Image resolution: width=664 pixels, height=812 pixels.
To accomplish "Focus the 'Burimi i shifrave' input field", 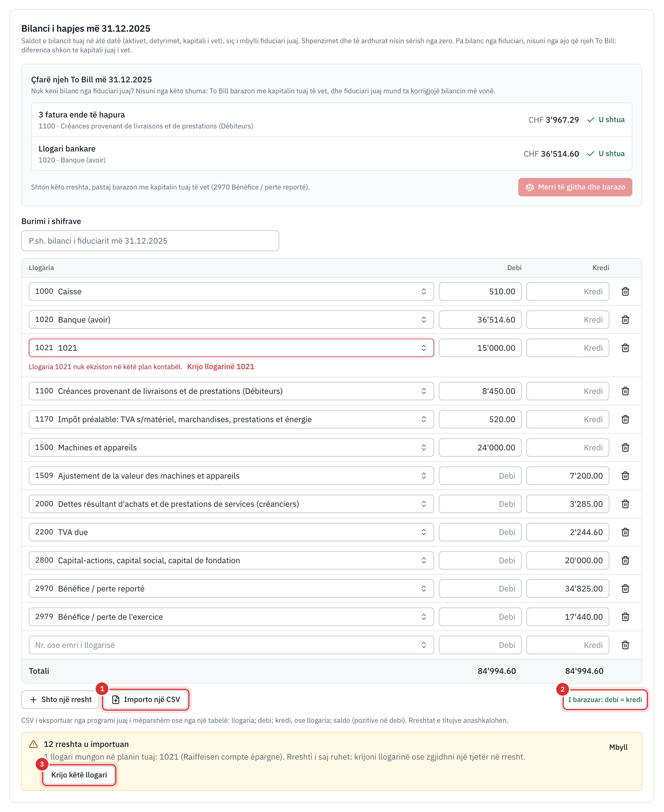I will (x=150, y=241).
